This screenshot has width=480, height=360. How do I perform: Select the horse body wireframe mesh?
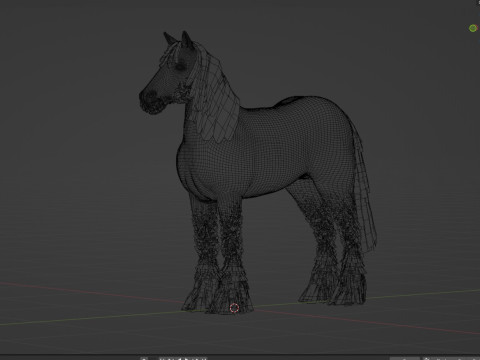tap(267, 150)
